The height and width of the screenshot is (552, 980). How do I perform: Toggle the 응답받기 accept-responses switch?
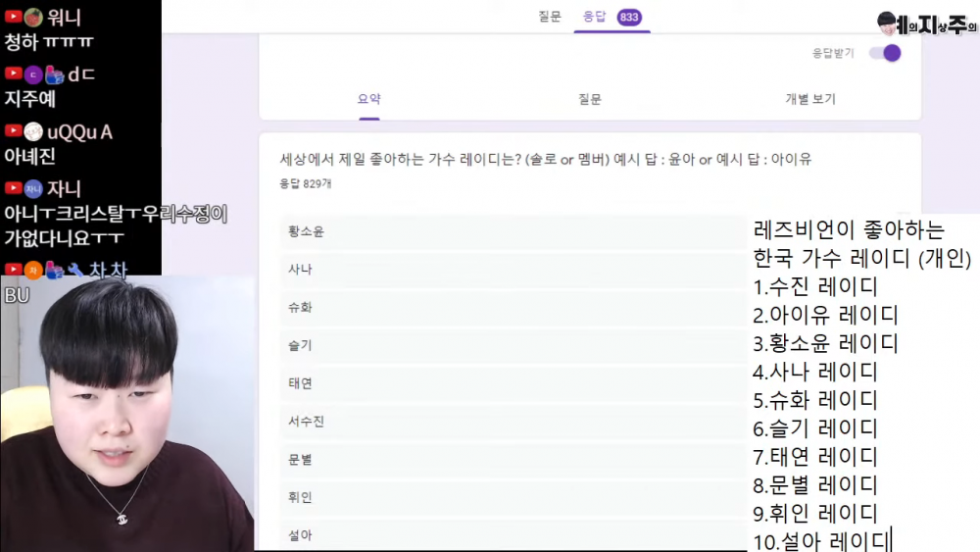[x=885, y=53]
